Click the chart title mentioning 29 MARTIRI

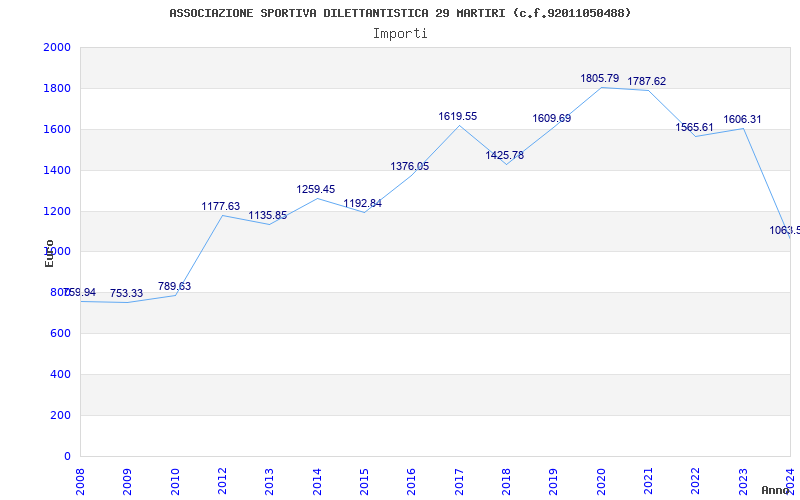pos(400,13)
